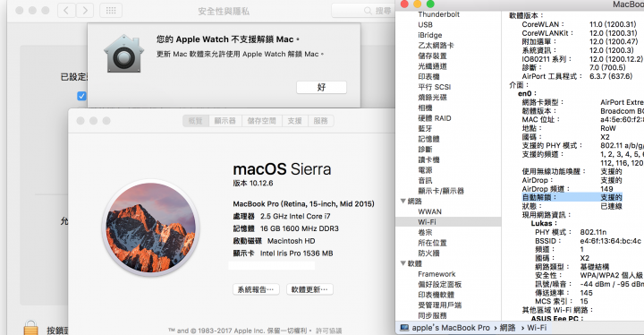Select 藍牙 in the sidebar

(x=425, y=128)
